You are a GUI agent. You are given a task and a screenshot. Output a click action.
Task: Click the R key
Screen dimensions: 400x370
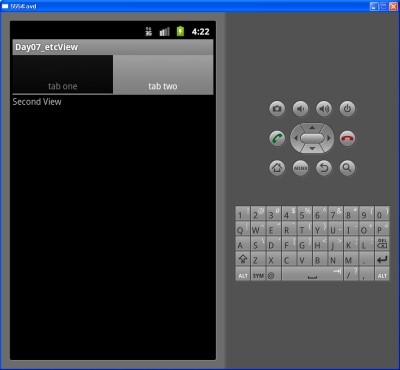[x=289, y=229]
